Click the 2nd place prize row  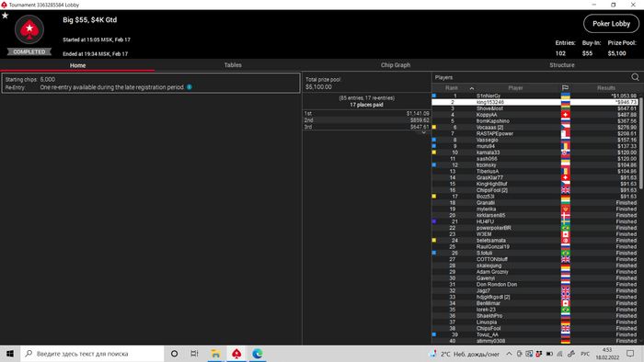tap(367, 120)
